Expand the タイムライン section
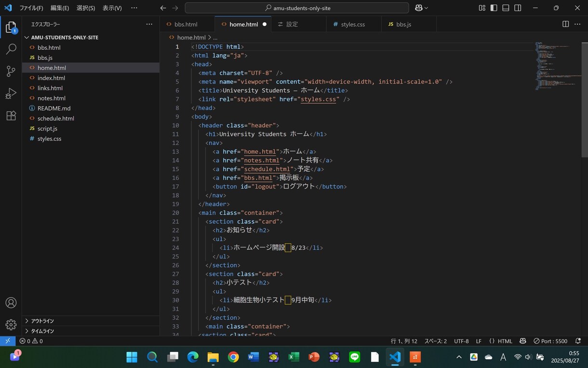The width and height of the screenshot is (588, 368). 91,331
